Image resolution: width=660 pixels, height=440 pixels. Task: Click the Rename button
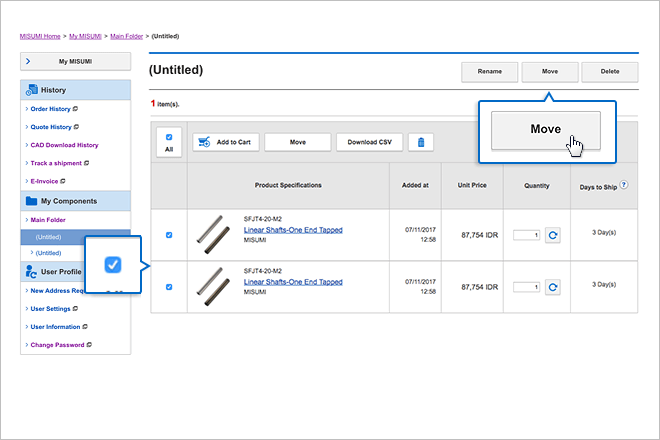pos(489,72)
